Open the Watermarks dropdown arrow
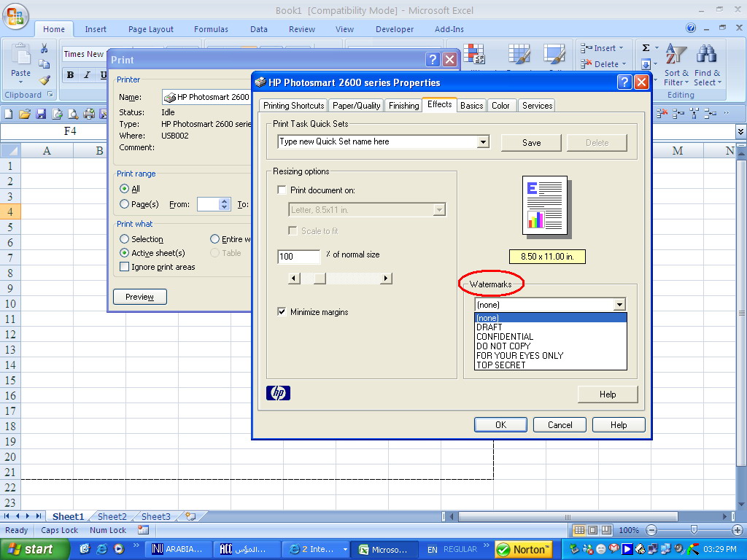Screen dimensions: 747x560 [x=619, y=305]
